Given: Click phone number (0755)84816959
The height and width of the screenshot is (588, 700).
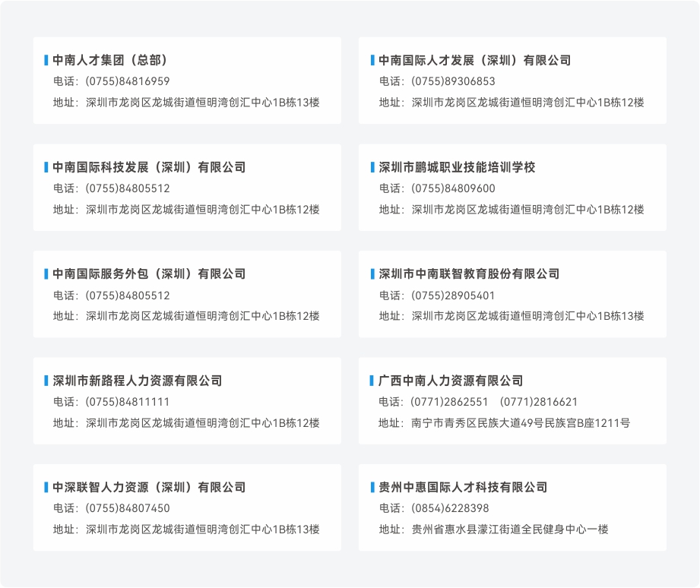Looking at the screenshot, I should (x=128, y=81).
